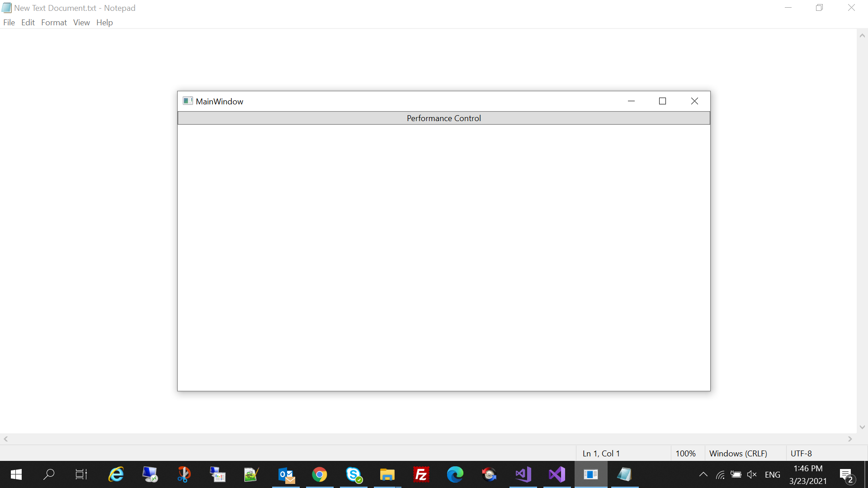Launch FileZilla from the taskbar
Screen dimensions: 868x488
click(x=421, y=474)
